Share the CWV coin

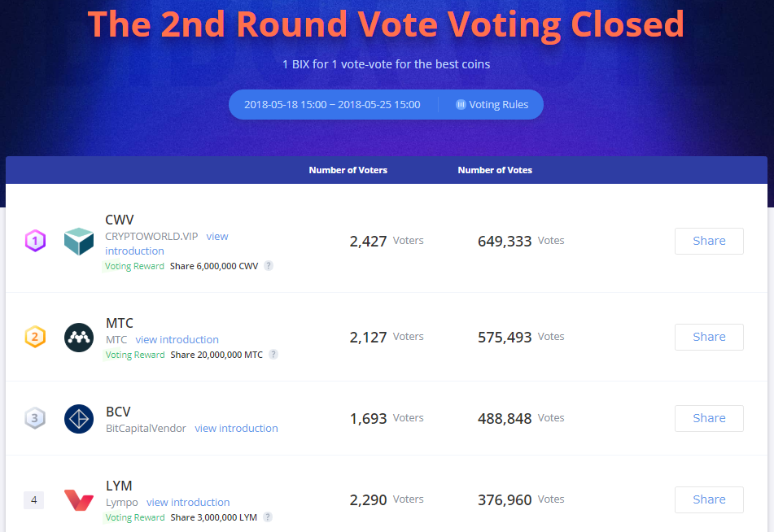click(x=709, y=241)
